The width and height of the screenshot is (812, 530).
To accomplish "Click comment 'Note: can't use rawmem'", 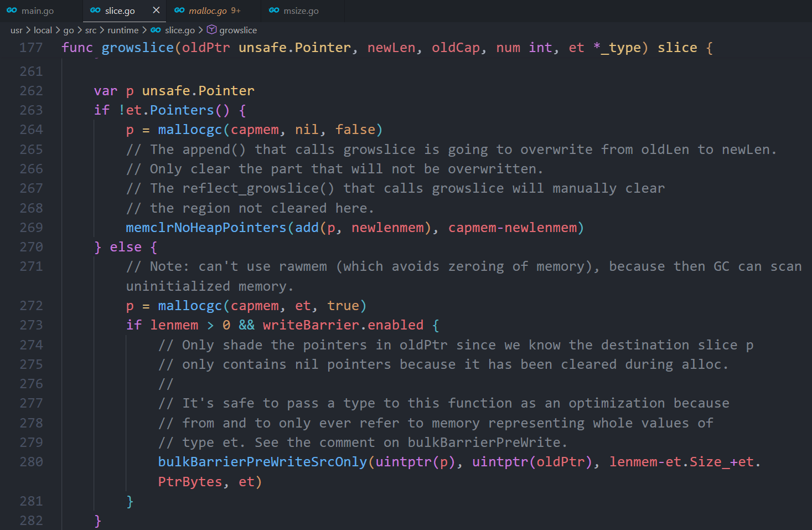I will click(464, 276).
